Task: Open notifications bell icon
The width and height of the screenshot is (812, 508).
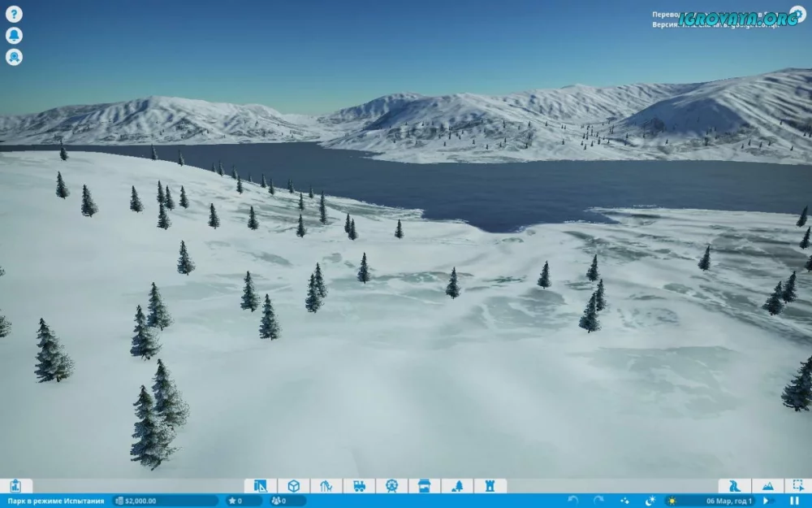Action: tap(14, 36)
